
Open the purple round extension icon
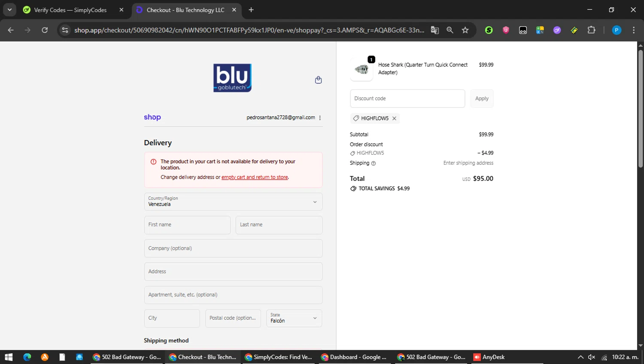pos(557,30)
